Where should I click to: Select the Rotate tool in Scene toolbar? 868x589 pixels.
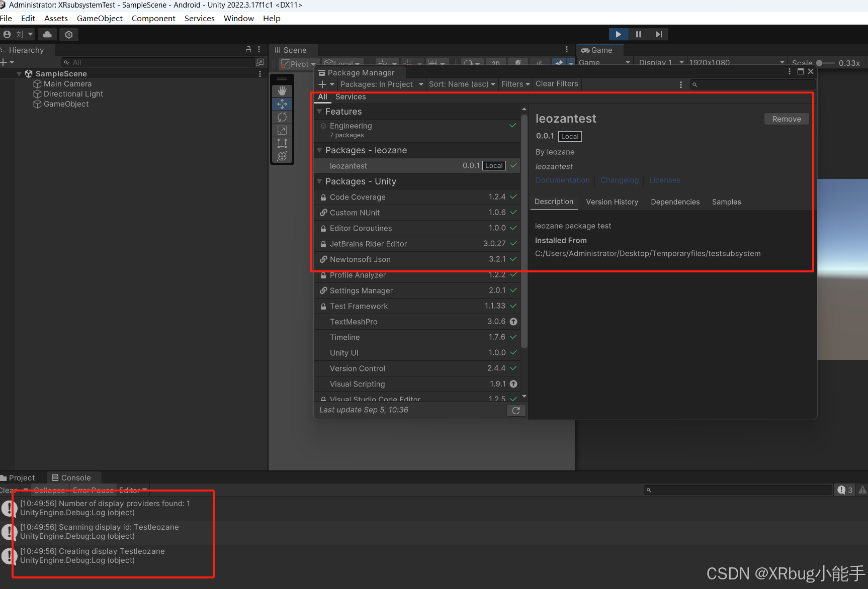[x=282, y=117]
